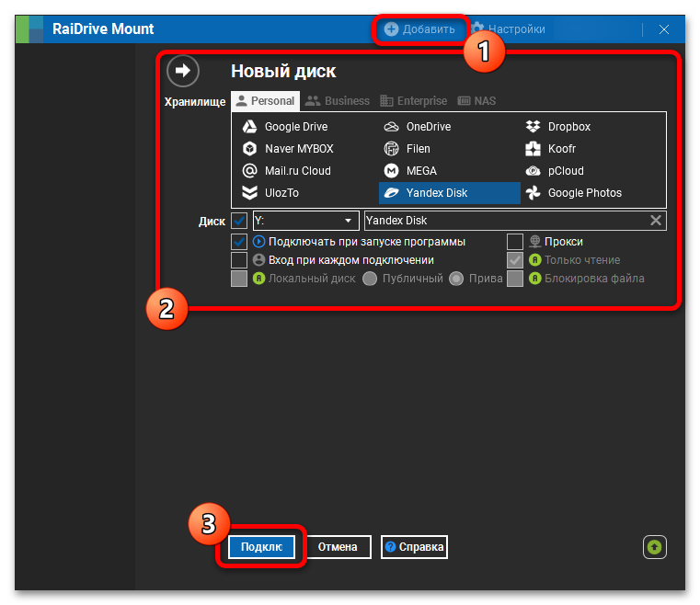Toggle the Локальный диск checkbox
Viewport: 700px width, 605px height.
(x=239, y=279)
